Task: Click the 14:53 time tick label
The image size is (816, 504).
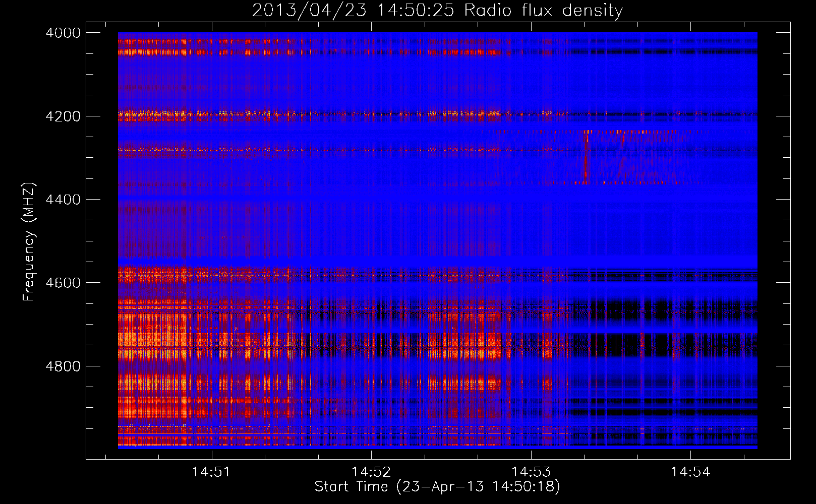Action: pos(531,472)
